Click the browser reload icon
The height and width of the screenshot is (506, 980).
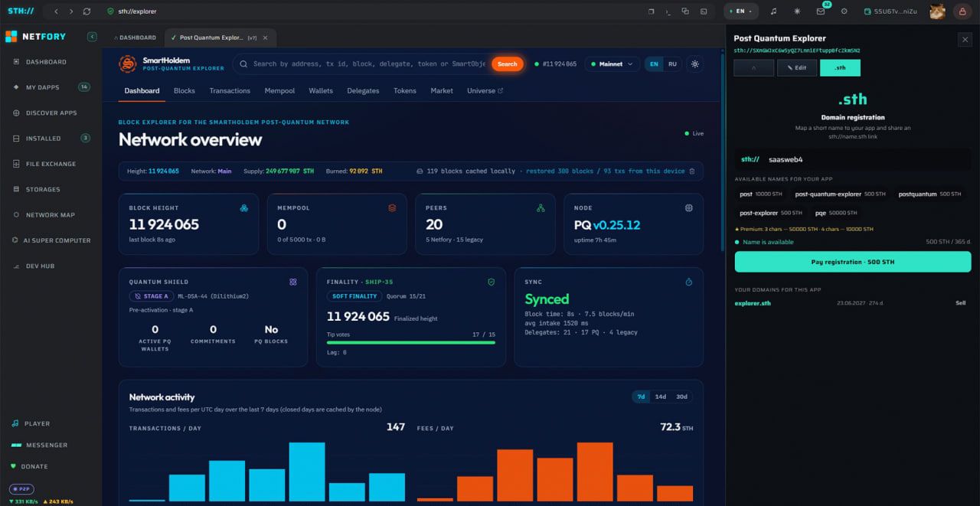87,11
